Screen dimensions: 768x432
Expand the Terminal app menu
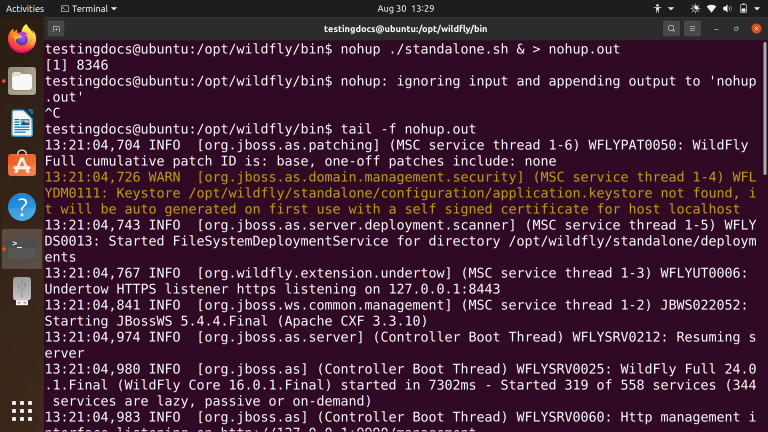pos(94,8)
